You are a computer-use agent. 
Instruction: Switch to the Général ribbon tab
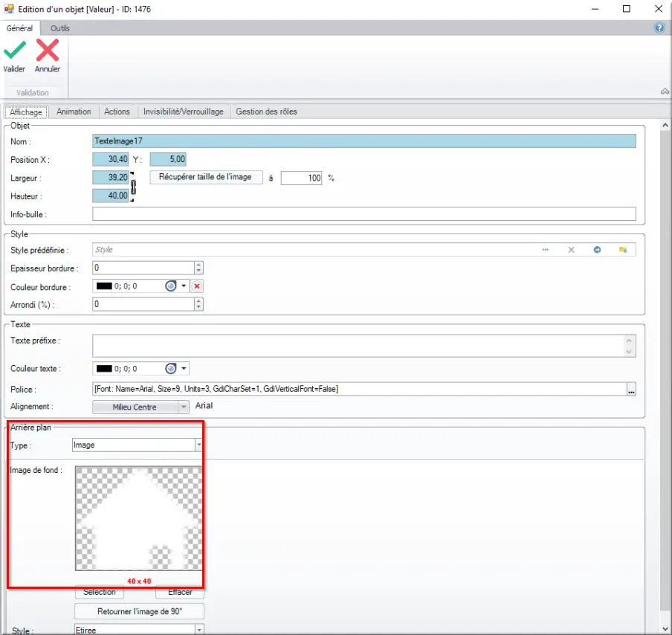point(19,28)
